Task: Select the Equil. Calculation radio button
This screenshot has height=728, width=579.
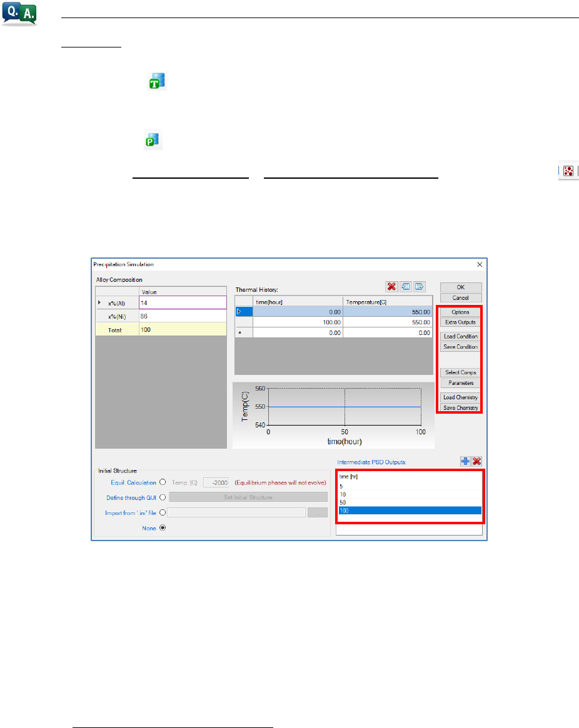Action: (x=163, y=482)
